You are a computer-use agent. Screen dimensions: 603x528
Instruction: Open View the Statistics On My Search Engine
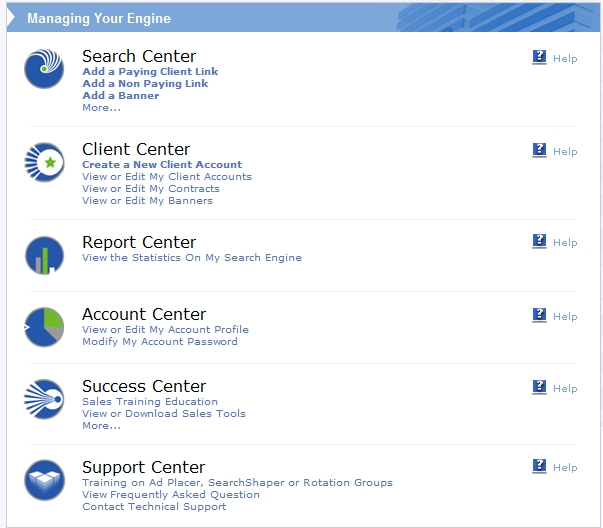click(192, 258)
